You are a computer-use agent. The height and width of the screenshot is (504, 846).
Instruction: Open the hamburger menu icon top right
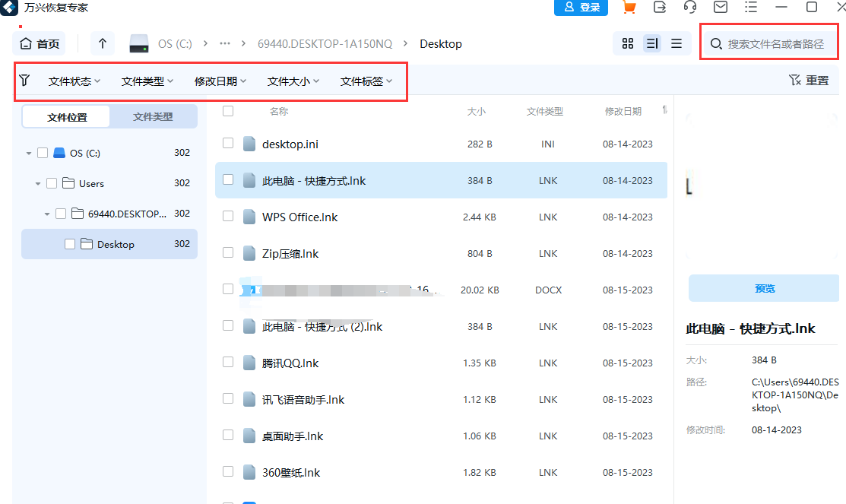coord(750,8)
